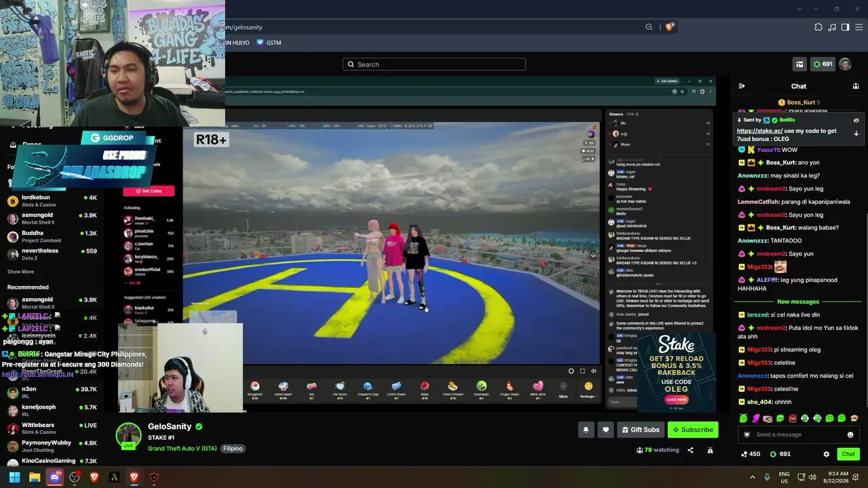Open the clock and date flyout

(x=838, y=477)
